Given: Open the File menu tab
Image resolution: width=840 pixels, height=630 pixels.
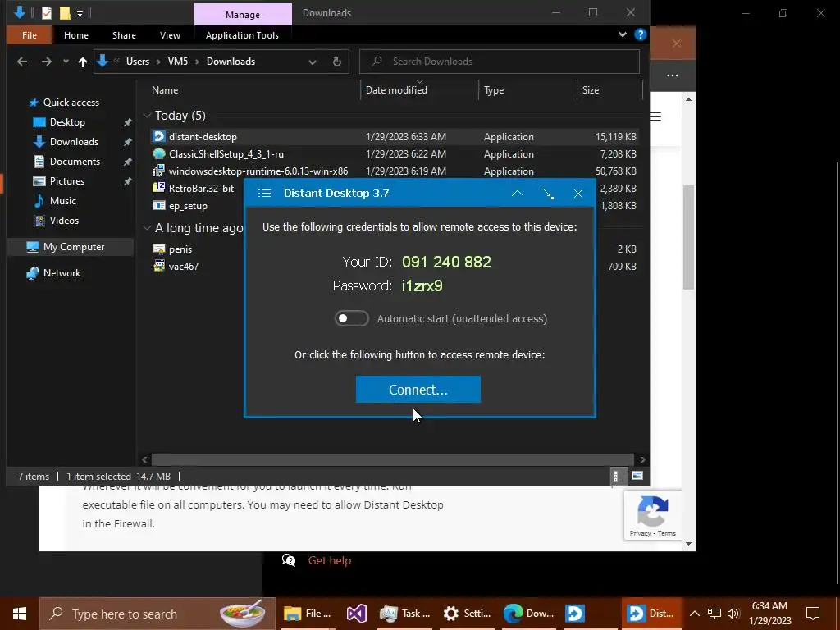Looking at the screenshot, I should click(30, 35).
